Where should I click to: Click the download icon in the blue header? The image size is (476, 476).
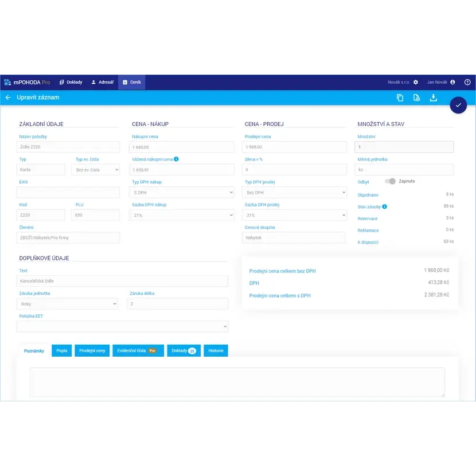(x=434, y=97)
